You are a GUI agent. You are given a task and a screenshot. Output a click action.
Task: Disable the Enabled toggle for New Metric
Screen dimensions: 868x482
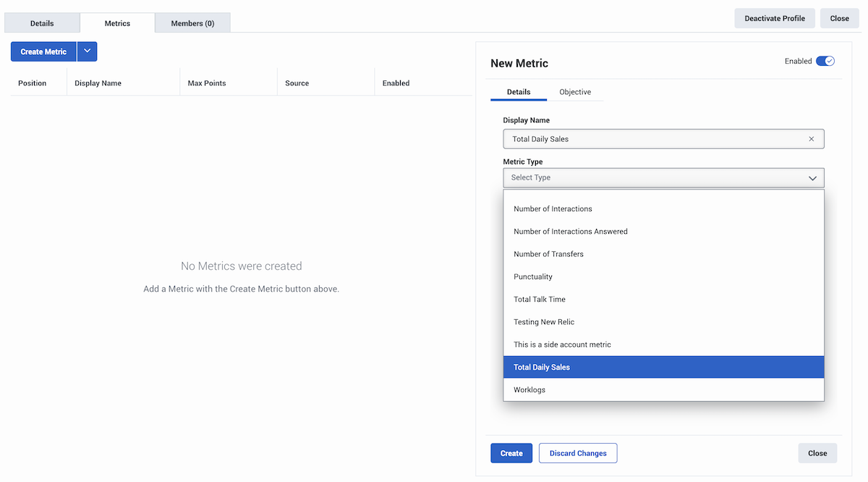click(x=825, y=61)
